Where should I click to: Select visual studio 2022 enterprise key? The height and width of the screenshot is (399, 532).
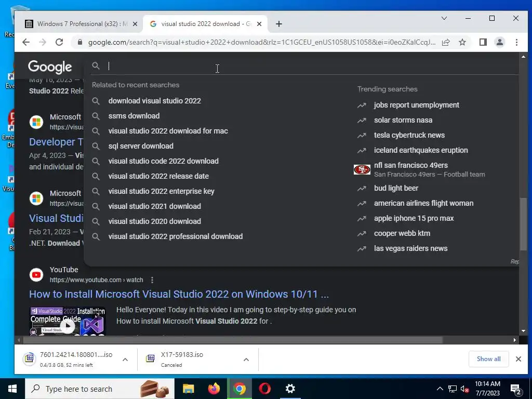click(161, 191)
